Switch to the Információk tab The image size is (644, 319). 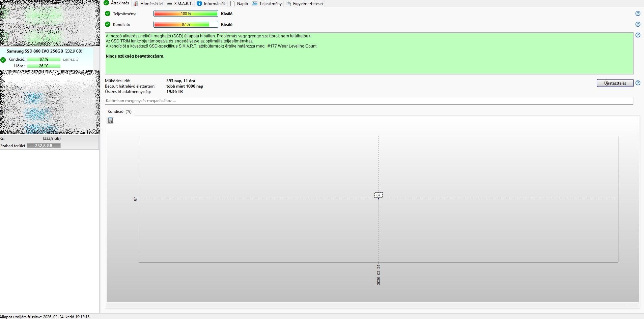(211, 3)
